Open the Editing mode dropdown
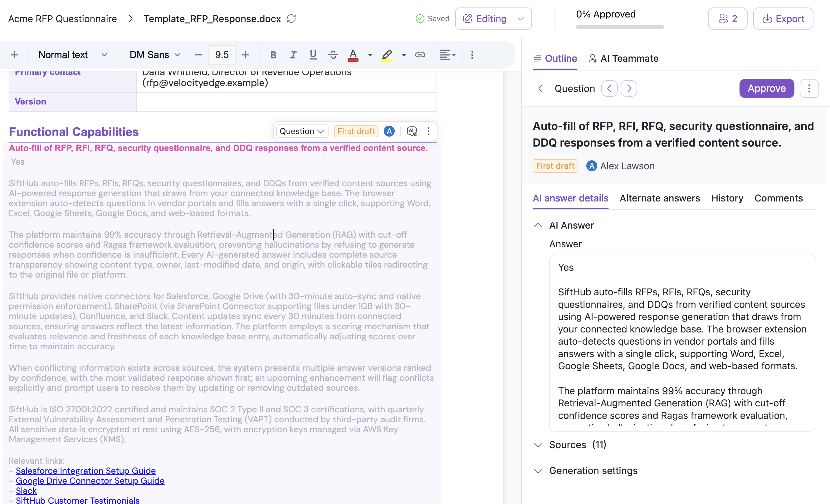The height and width of the screenshot is (504, 830). 493,18
